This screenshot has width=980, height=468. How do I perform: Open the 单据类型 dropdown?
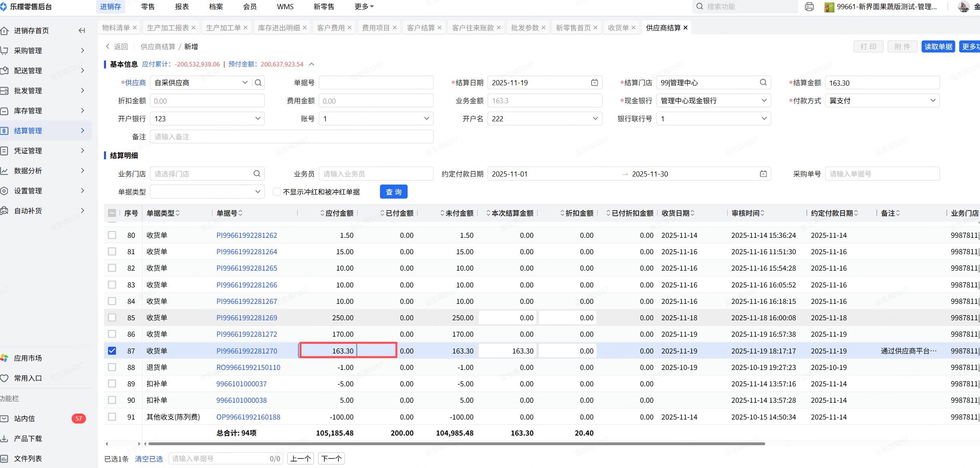(207, 192)
